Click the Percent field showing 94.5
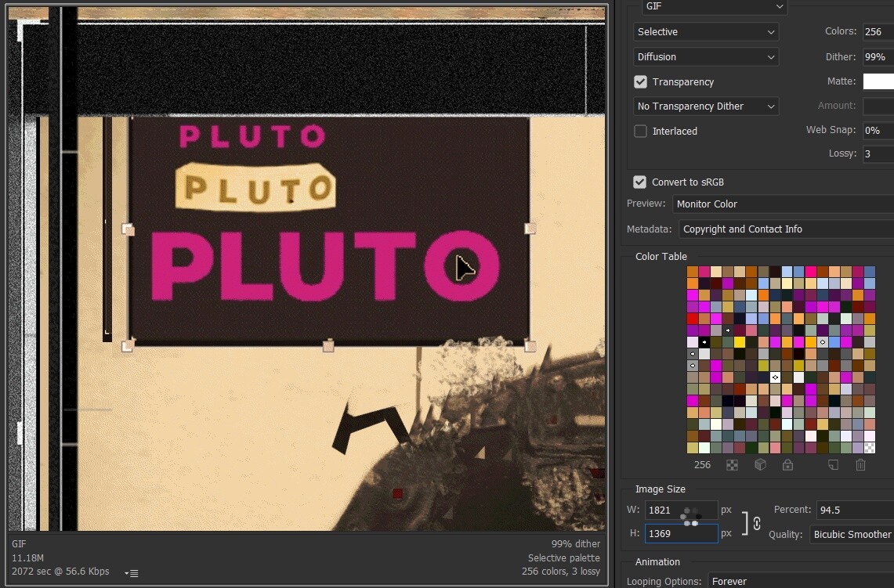 [x=856, y=510]
